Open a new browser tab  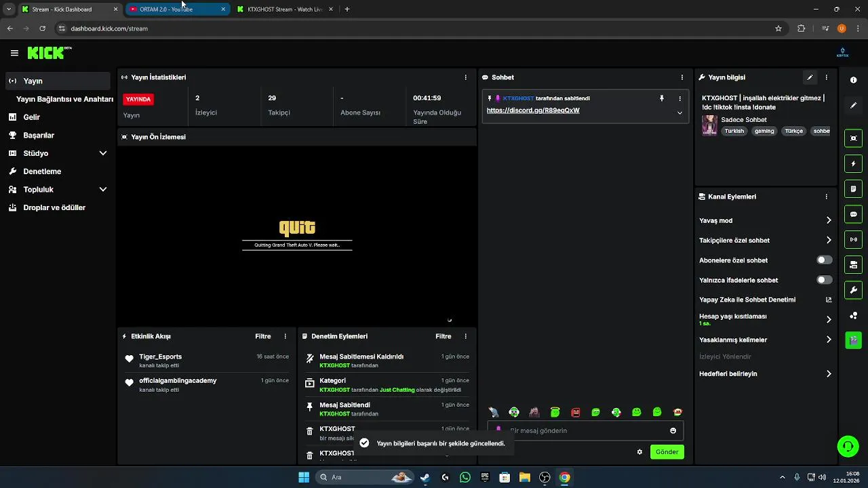coord(347,9)
